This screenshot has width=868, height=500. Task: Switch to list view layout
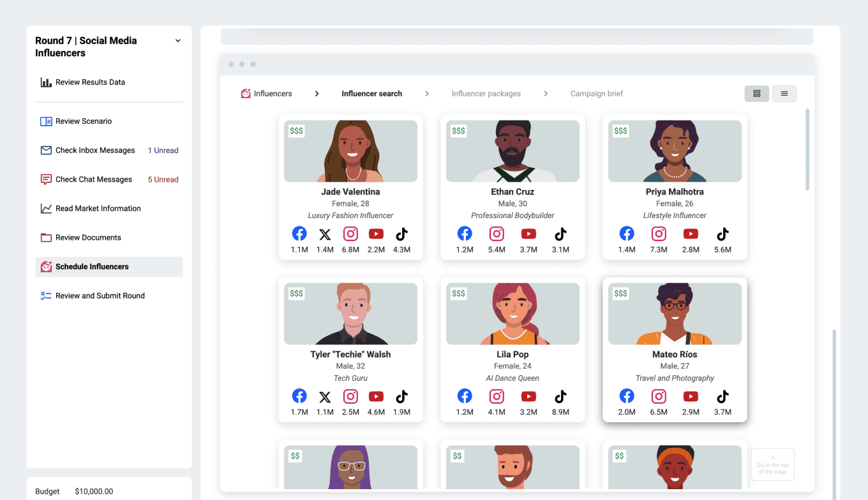tap(784, 94)
